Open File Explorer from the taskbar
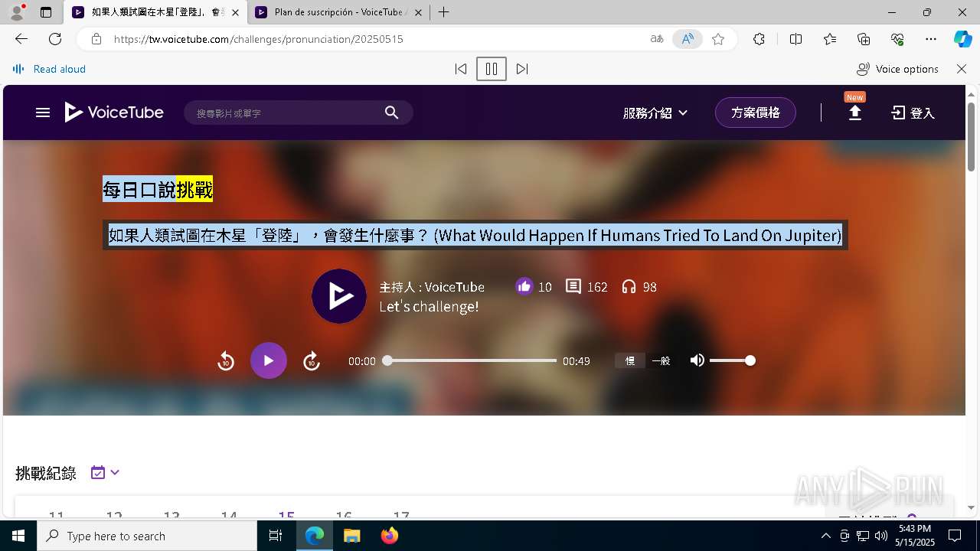The image size is (980, 551). click(x=351, y=536)
